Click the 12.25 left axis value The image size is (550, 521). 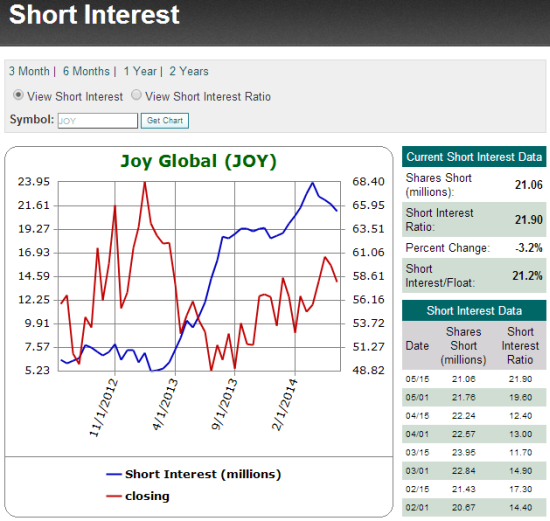[x=34, y=300]
